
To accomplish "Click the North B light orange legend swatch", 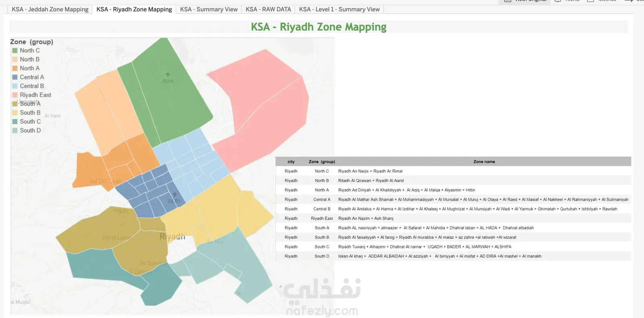I will coord(15,59).
